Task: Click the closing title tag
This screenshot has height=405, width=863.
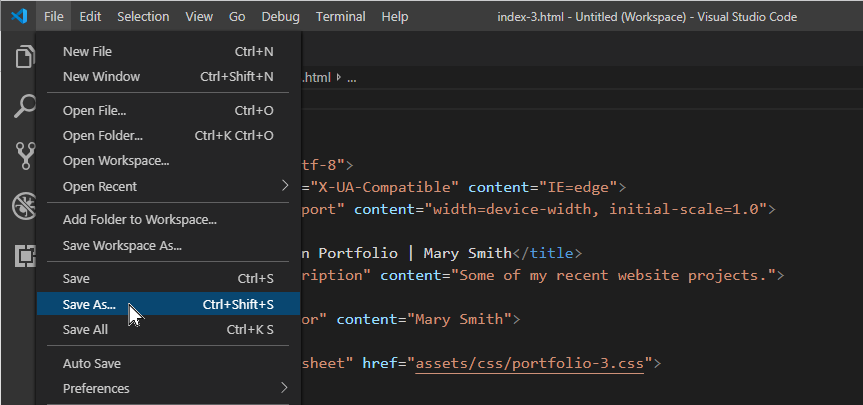Action: (x=547, y=253)
